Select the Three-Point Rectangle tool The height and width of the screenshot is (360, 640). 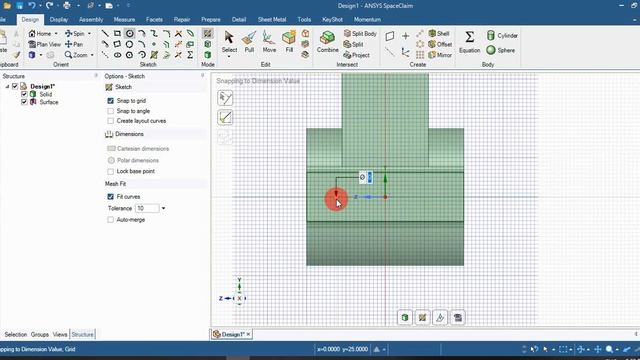(117, 44)
